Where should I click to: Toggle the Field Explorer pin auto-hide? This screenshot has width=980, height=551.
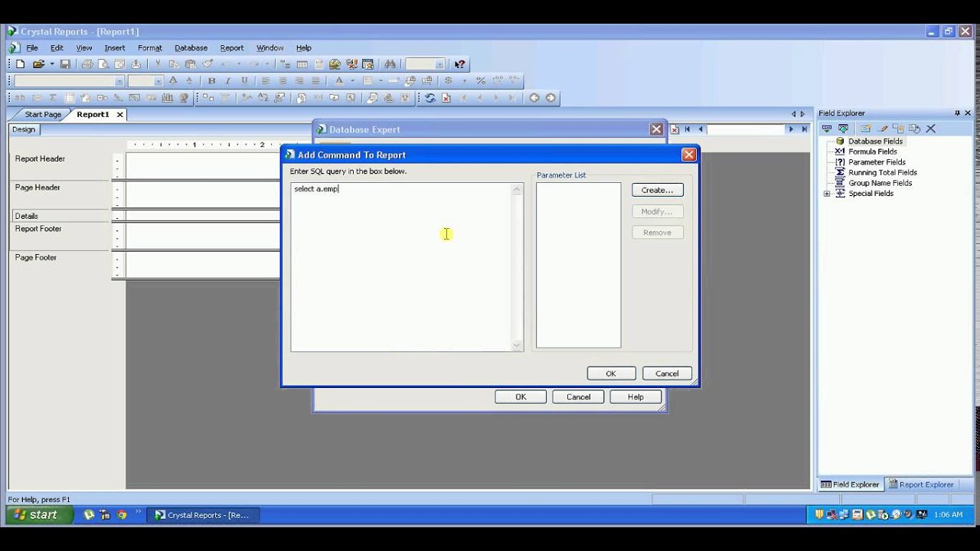[x=957, y=113]
